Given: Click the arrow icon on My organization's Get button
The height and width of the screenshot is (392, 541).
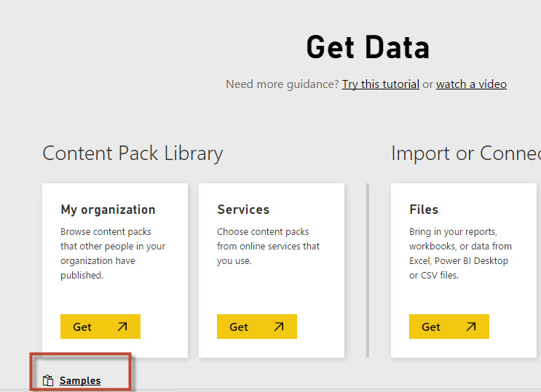Looking at the screenshot, I should (x=122, y=327).
